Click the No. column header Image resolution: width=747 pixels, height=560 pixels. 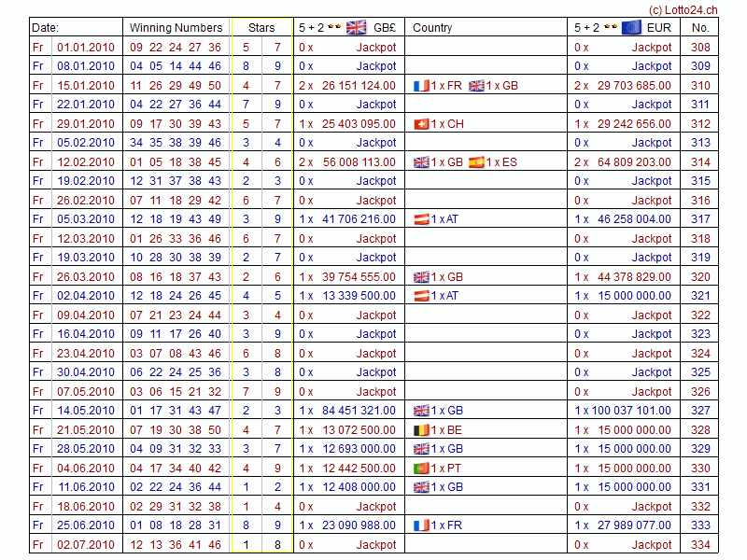(x=700, y=28)
